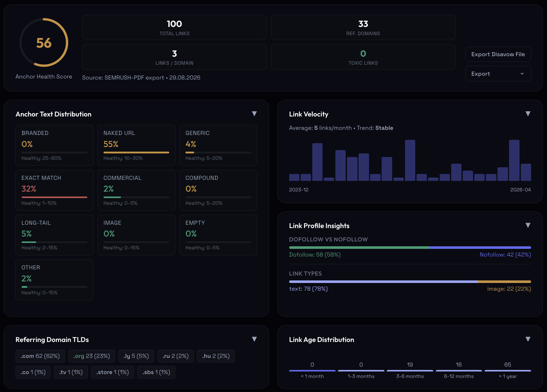Click the 2023-12 axis label in Link Velocity

click(299, 190)
